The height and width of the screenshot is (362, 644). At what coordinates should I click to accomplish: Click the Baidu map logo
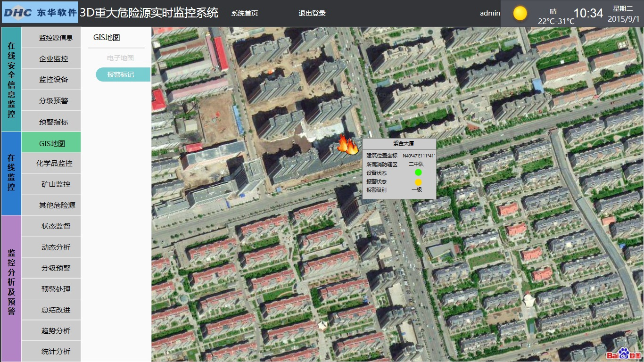tap(623, 354)
